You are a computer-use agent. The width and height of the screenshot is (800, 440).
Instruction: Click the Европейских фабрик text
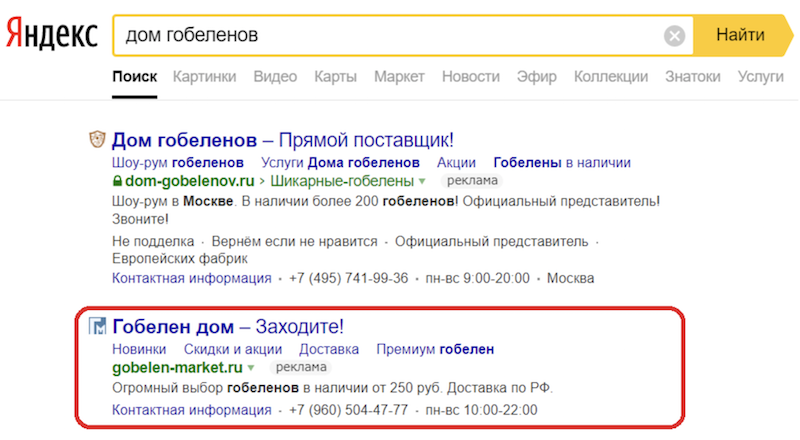[180, 258]
